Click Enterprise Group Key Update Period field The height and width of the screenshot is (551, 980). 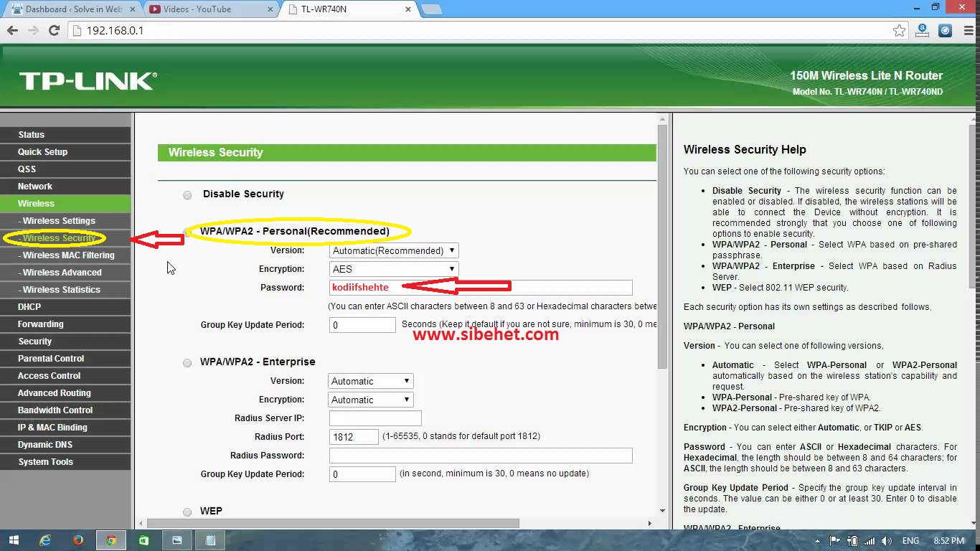coord(362,474)
